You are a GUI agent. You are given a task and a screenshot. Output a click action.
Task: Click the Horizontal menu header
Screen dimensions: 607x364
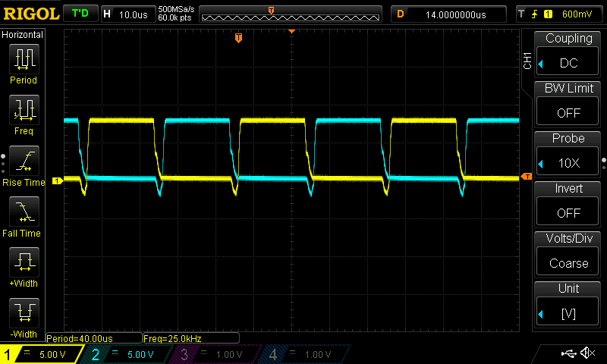pyautogui.click(x=23, y=35)
